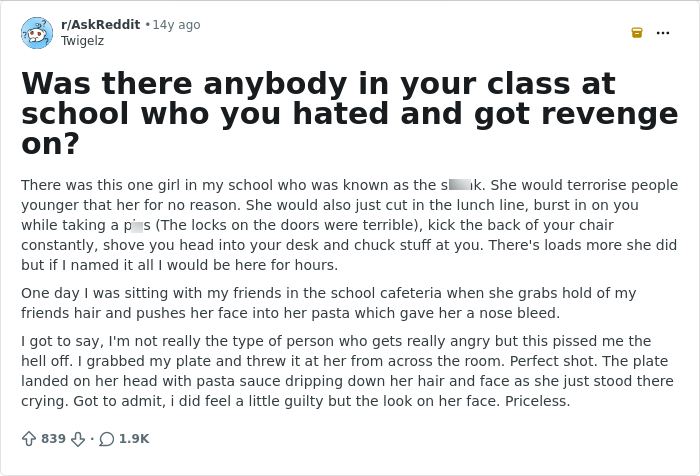Viewport: 700px width, 476px height.
Task: Reveal the blurred word after "known as the"
Action: click(459, 185)
